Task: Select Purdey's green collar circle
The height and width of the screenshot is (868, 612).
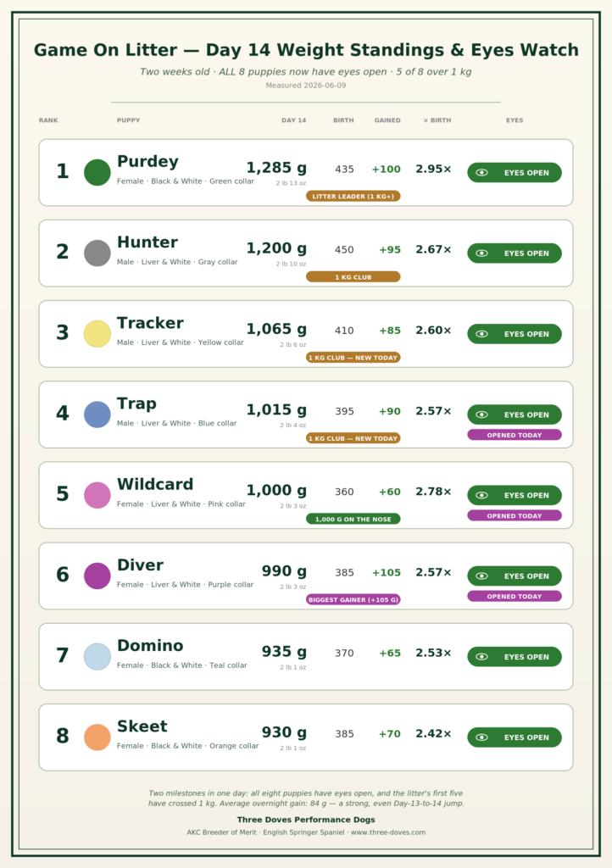Action: 97,173
